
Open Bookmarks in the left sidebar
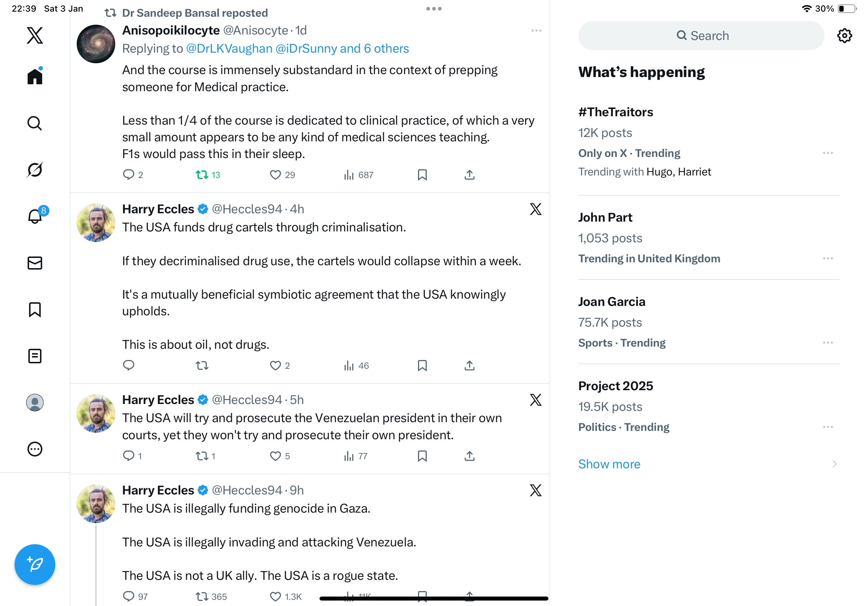click(35, 310)
